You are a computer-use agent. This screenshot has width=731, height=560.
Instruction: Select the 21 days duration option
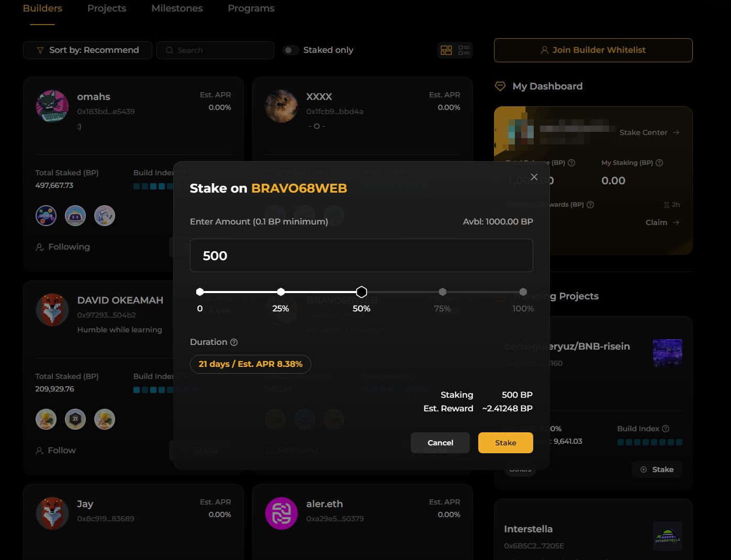251,364
